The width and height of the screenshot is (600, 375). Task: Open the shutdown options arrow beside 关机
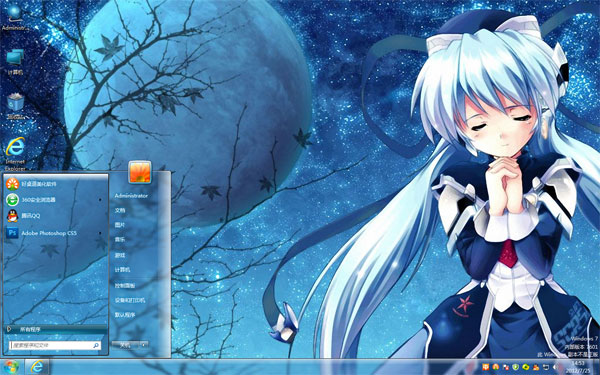(143, 345)
